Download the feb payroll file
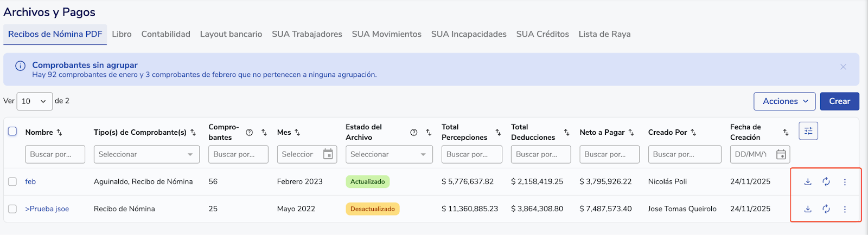 808,182
